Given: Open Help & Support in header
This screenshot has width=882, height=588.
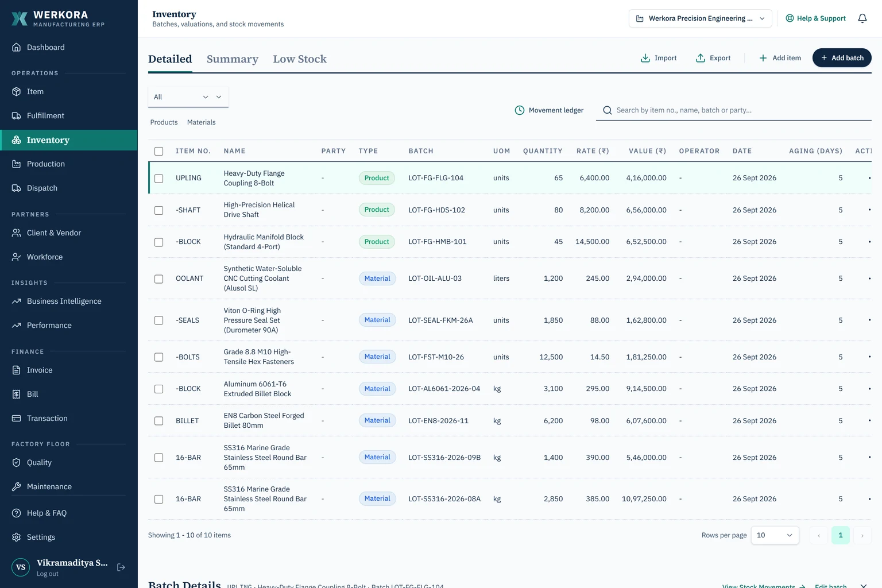Looking at the screenshot, I should pos(815,18).
